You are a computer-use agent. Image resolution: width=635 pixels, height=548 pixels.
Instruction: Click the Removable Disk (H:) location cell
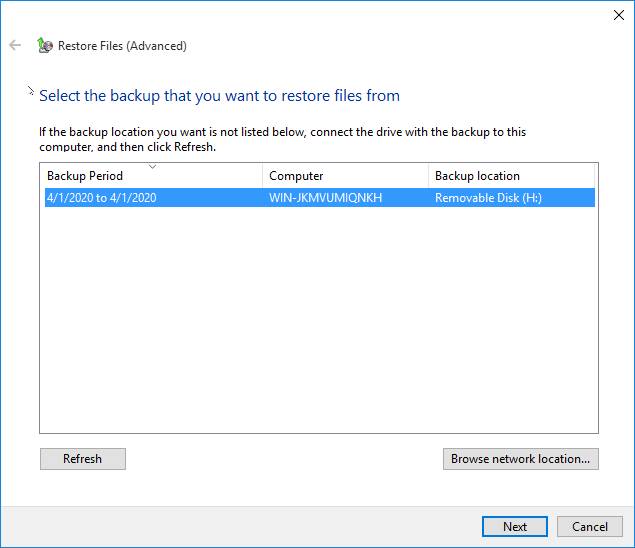(488, 198)
